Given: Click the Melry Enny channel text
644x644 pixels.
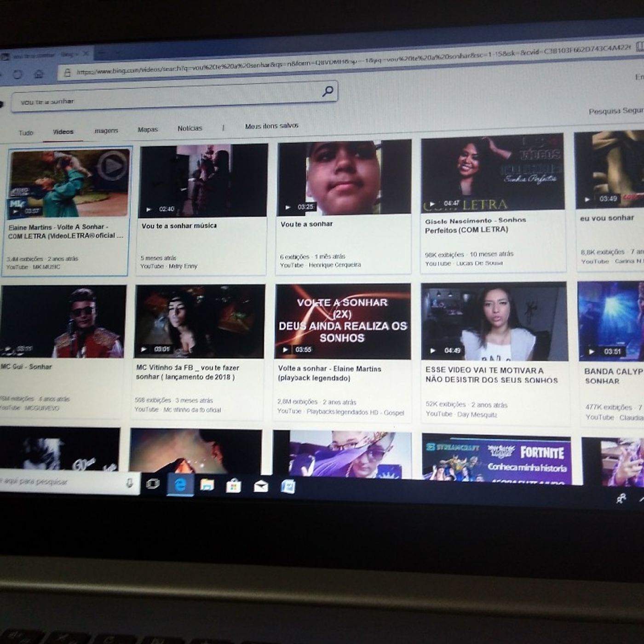Looking at the screenshot, I should (x=183, y=266).
